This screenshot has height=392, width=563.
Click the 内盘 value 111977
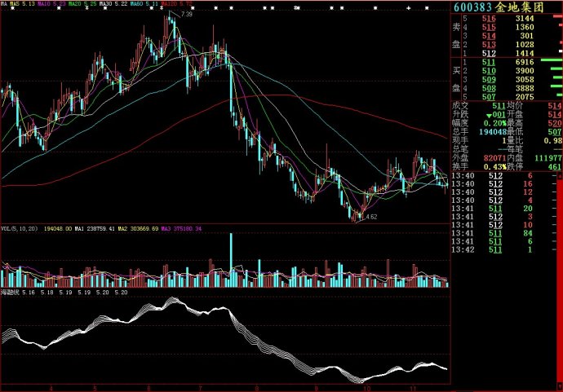[548, 158]
